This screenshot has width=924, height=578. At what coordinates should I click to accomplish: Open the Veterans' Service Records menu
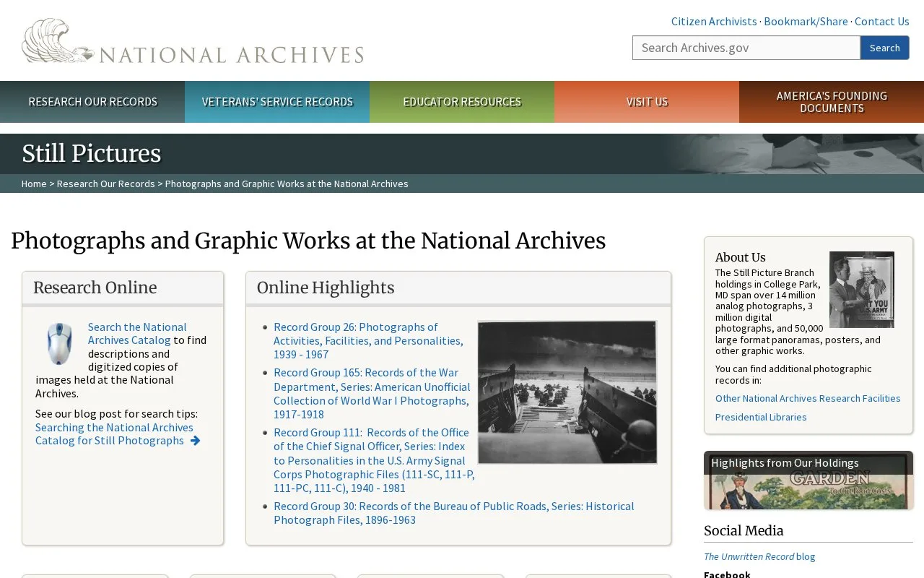coord(277,102)
